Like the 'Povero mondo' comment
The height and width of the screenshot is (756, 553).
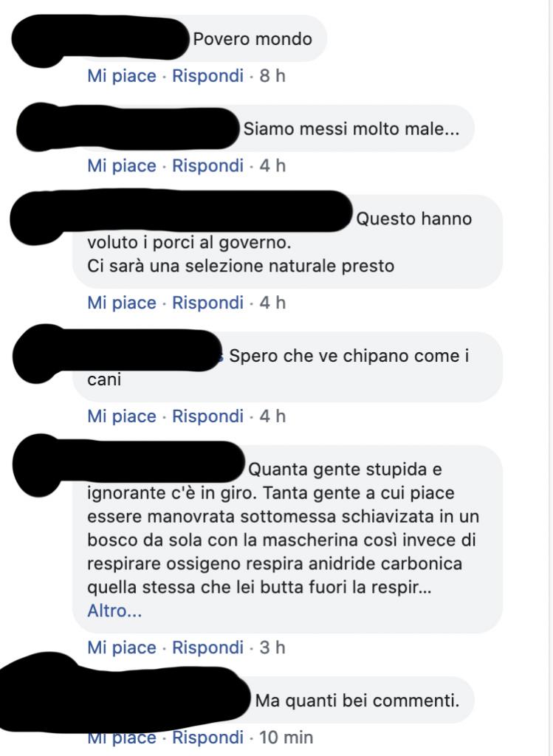[122, 76]
